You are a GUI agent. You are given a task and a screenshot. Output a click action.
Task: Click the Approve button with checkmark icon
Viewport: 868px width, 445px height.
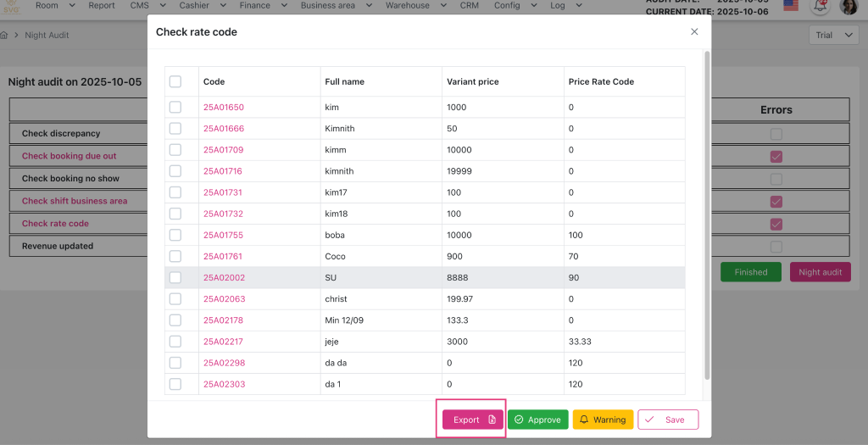(537, 420)
